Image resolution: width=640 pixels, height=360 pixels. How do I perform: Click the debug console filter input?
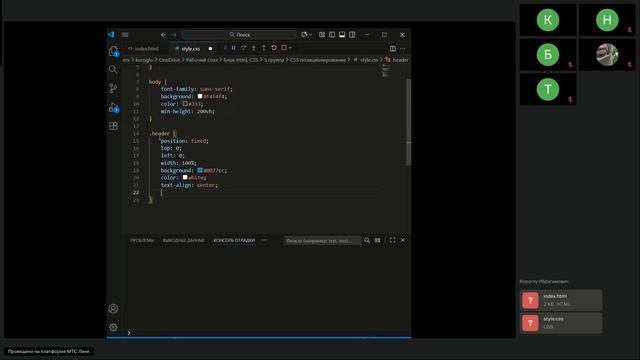(322, 240)
